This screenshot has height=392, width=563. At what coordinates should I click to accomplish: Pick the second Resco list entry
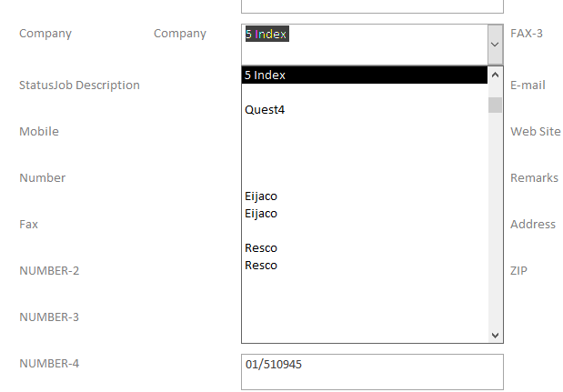tap(261, 265)
